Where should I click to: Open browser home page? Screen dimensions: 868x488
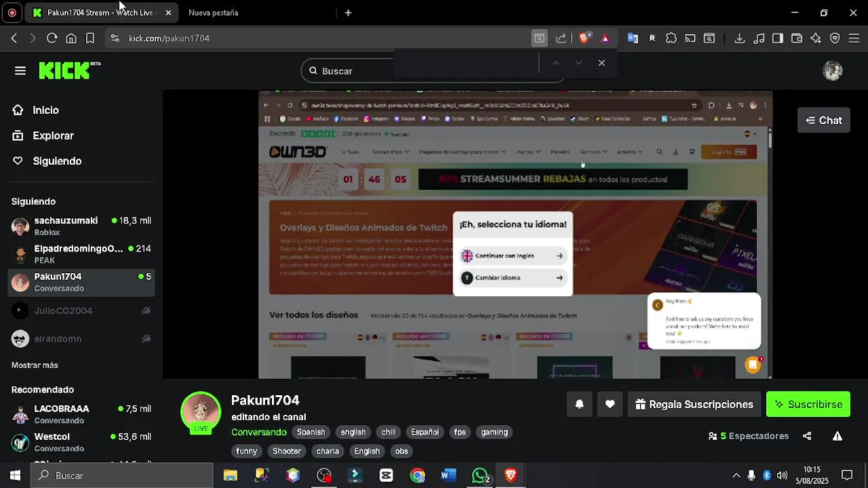(71, 39)
